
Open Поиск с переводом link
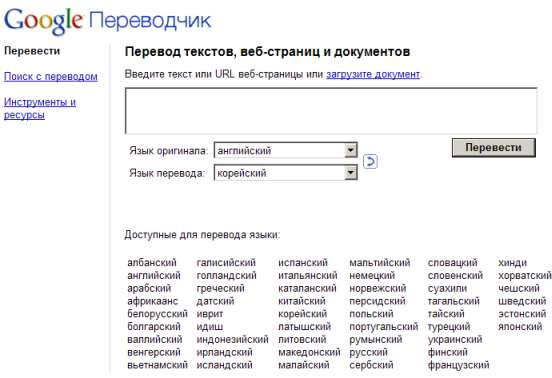[51, 76]
